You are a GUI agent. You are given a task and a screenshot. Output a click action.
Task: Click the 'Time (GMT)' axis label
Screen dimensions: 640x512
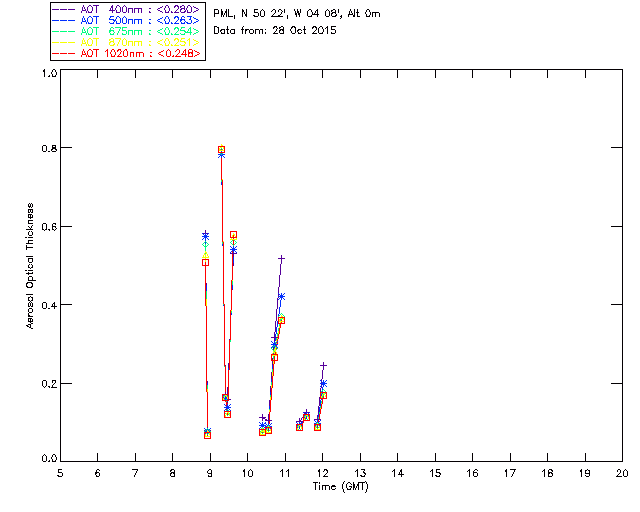click(340, 487)
